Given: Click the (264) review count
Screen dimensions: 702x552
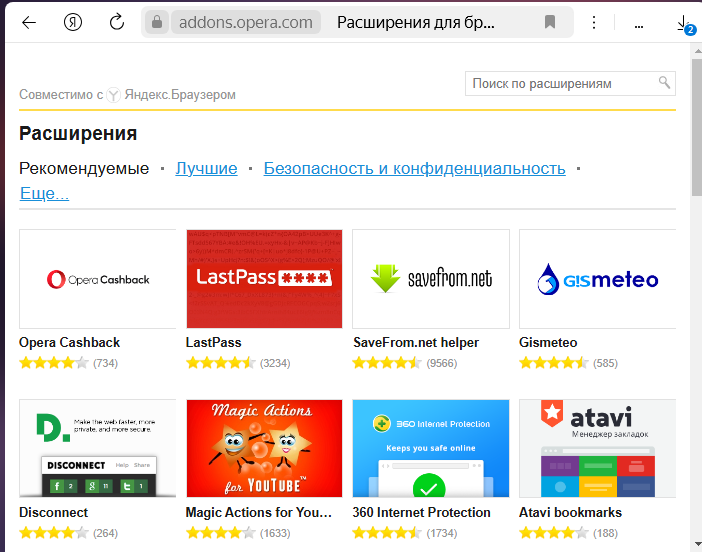Looking at the screenshot, I should 106,533.
